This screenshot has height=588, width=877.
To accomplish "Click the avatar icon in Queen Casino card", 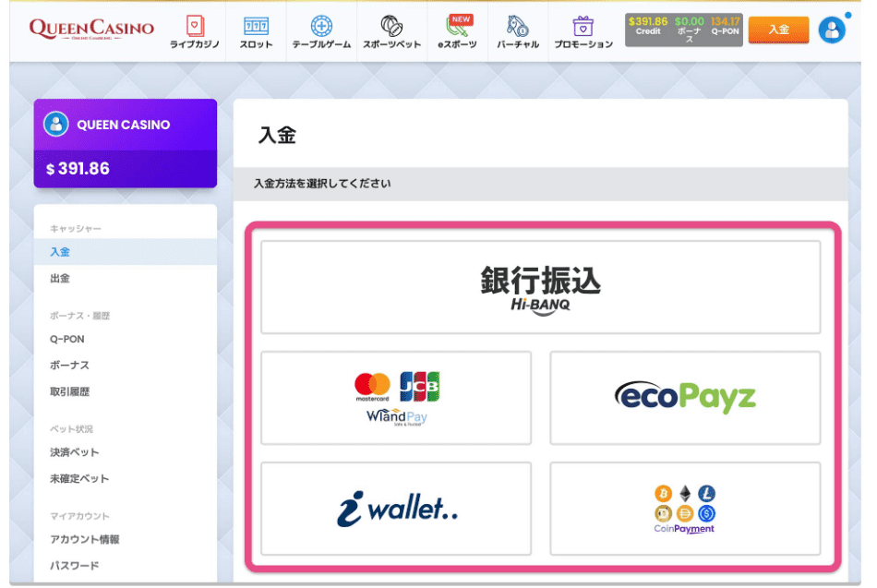I will [x=56, y=125].
